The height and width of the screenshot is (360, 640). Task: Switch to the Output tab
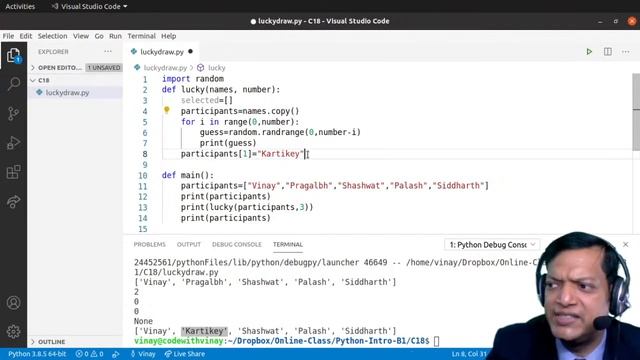[189, 244]
